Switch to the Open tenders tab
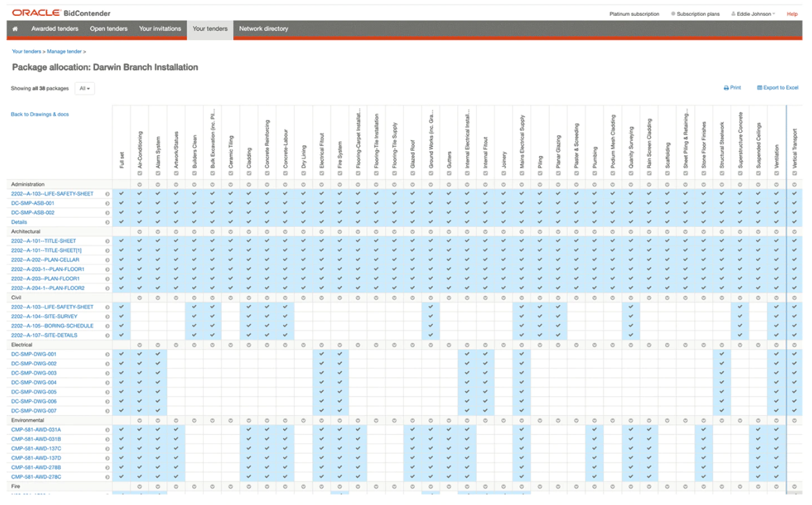This screenshot has height=505, width=812. tap(108, 29)
